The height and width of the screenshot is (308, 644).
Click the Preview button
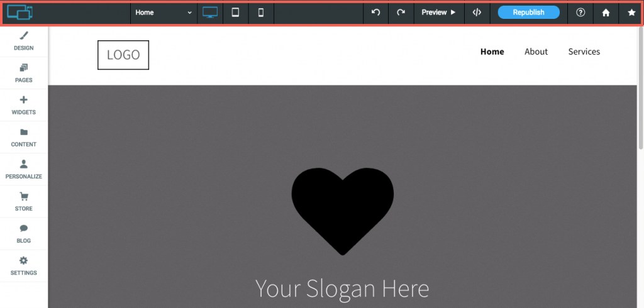438,13
